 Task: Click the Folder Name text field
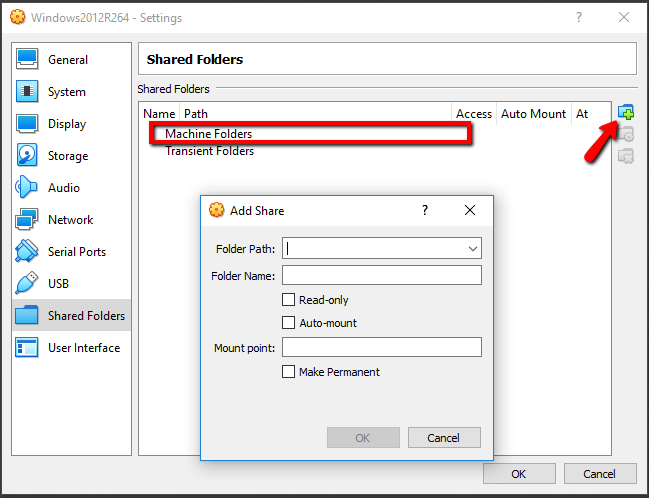pos(382,275)
